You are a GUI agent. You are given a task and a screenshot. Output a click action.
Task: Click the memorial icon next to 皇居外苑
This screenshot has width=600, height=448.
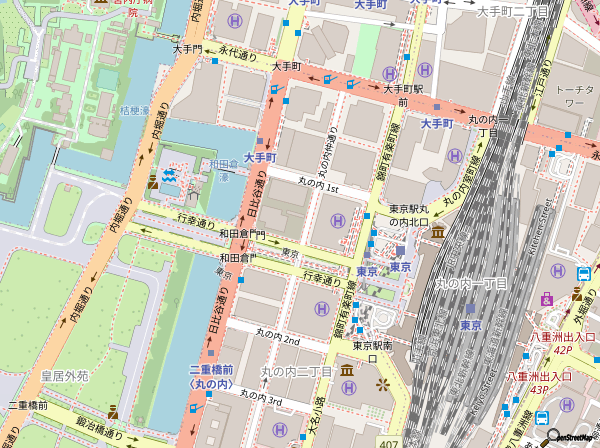[113, 411]
